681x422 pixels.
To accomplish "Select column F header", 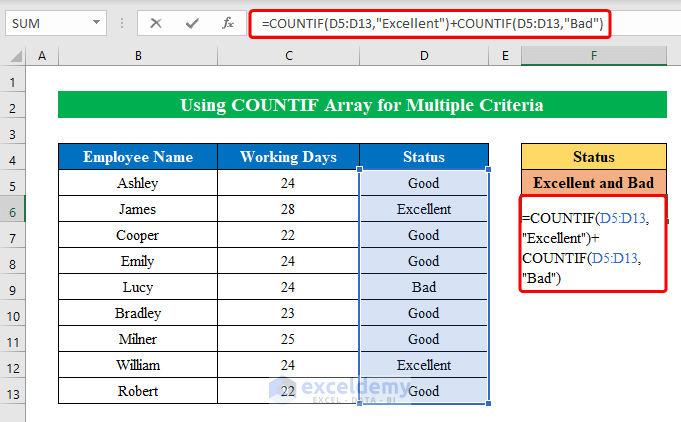I will pos(594,56).
